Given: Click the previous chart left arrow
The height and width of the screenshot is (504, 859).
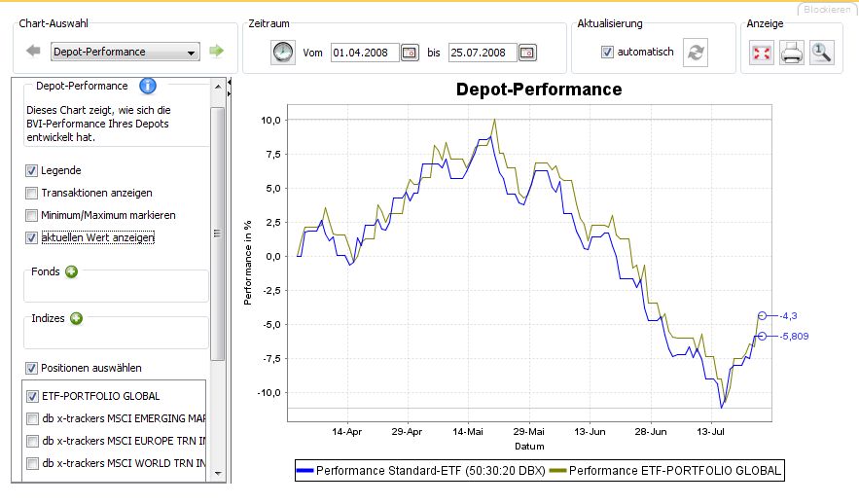Looking at the screenshot, I should click(x=32, y=52).
